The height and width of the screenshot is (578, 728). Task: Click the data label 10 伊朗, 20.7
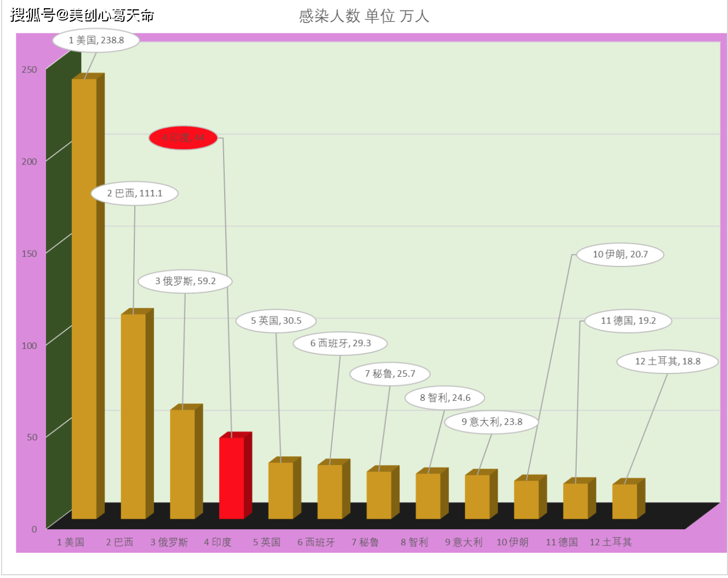(620, 254)
